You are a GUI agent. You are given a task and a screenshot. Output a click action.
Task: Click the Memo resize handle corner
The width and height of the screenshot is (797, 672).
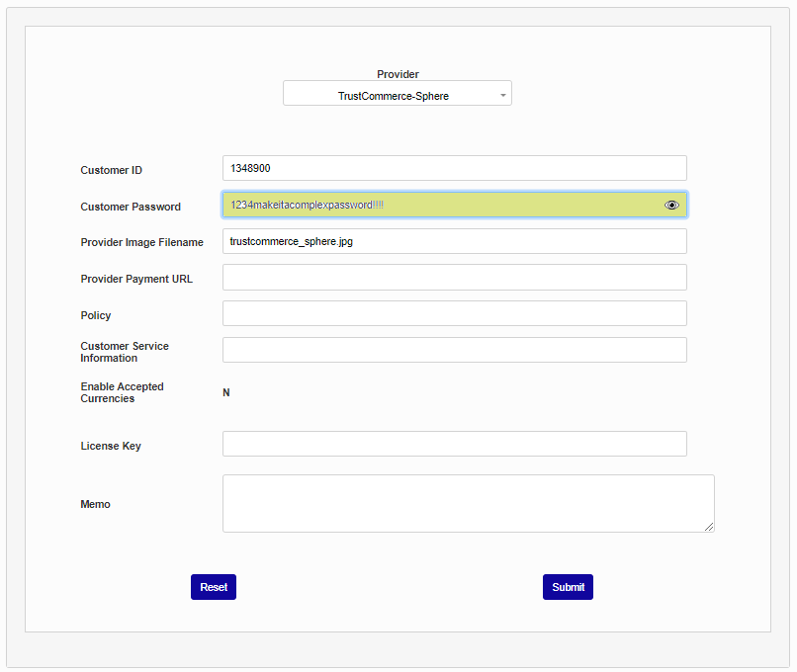pyautogui.click(x=709, y=527)
